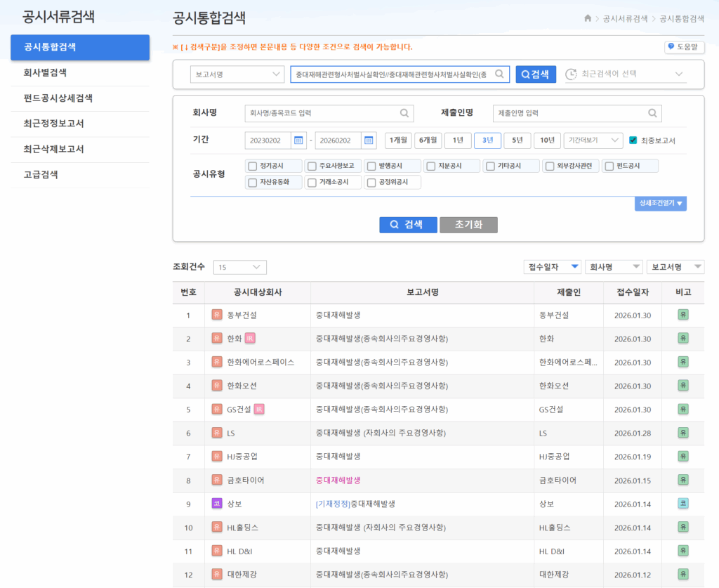The width and height of the screenshot is (719, 588).
Task: Open 회사별검색 in the left menu
Action: tap(45, 72)
